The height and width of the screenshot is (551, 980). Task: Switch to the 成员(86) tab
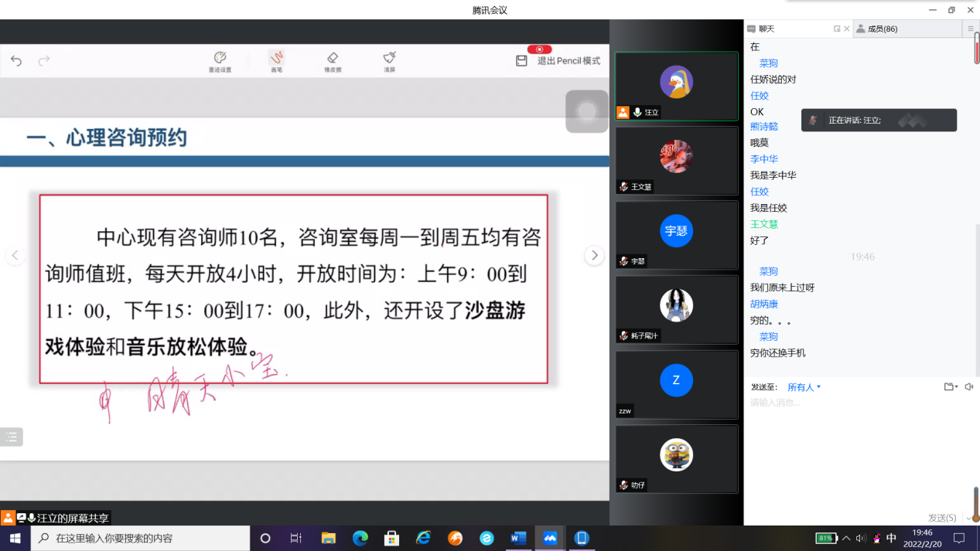point(882,29)
